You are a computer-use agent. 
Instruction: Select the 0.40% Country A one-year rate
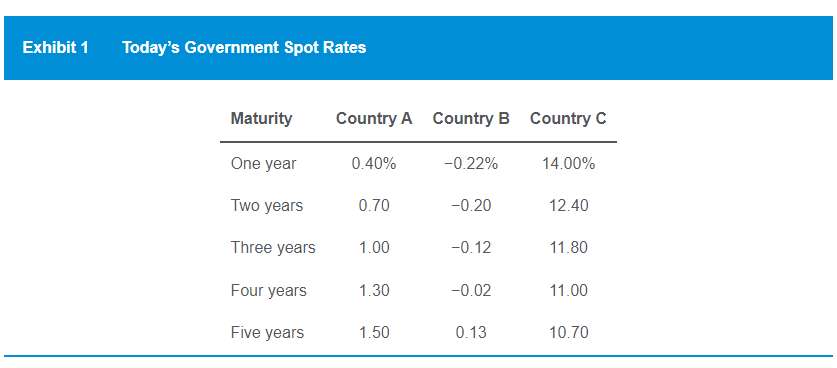point(374,163)
